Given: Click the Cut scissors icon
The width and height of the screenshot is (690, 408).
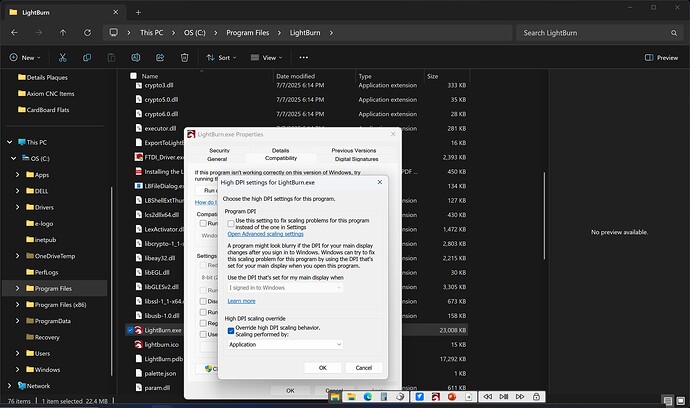Looking at the screenshot, I should click(62, 58).
